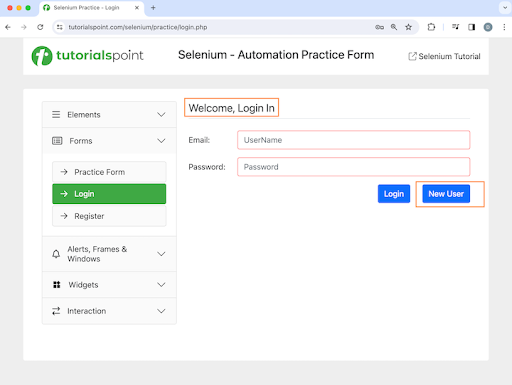512x385 pixels.
Task: Click the New User button
Action: coord(446,194)
